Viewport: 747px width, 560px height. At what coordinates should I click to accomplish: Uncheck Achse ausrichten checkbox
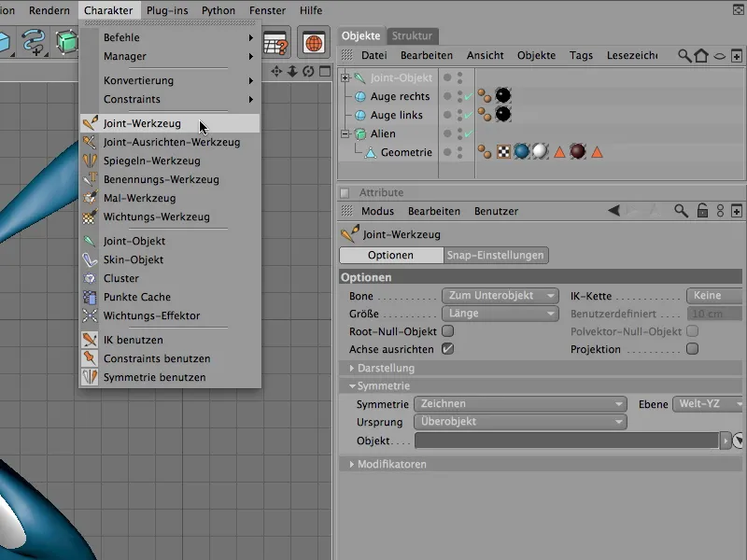[x=448, y=349]
